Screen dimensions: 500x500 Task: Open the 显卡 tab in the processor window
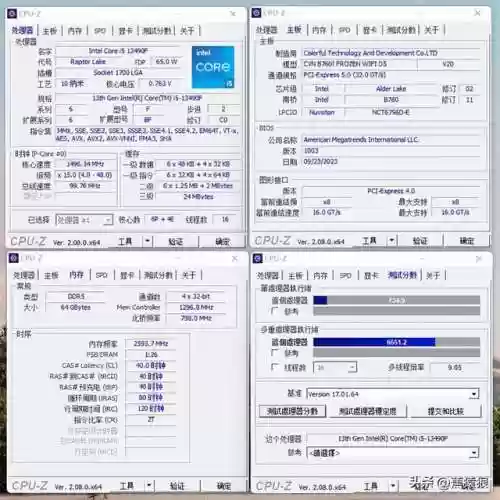pyautogui.click(x=126, y=31)
